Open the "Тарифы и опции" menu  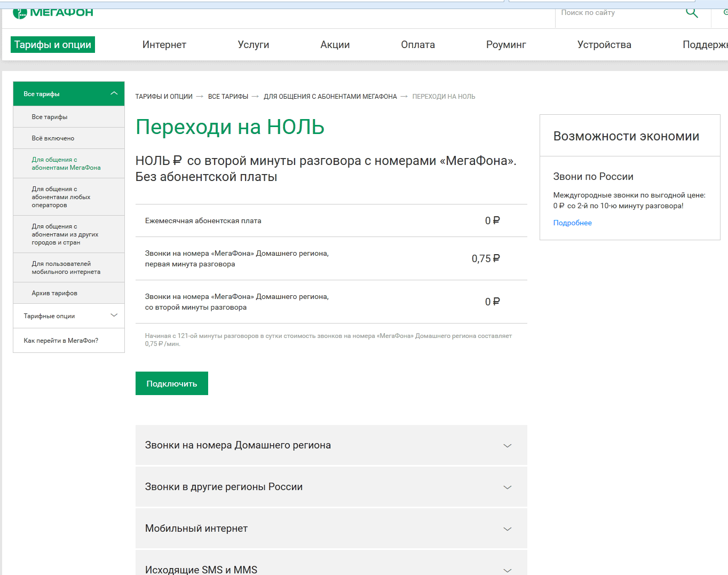coord(53,45)
